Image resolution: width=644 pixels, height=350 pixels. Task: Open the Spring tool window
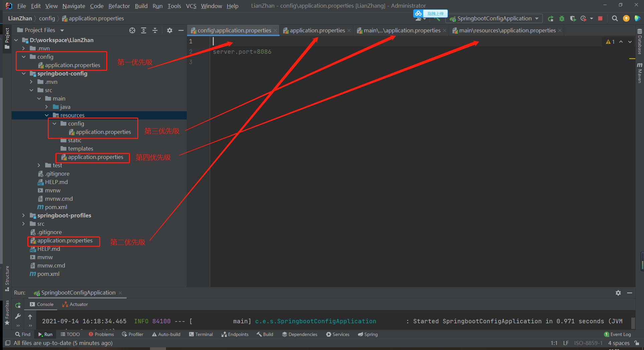(368, 334)
